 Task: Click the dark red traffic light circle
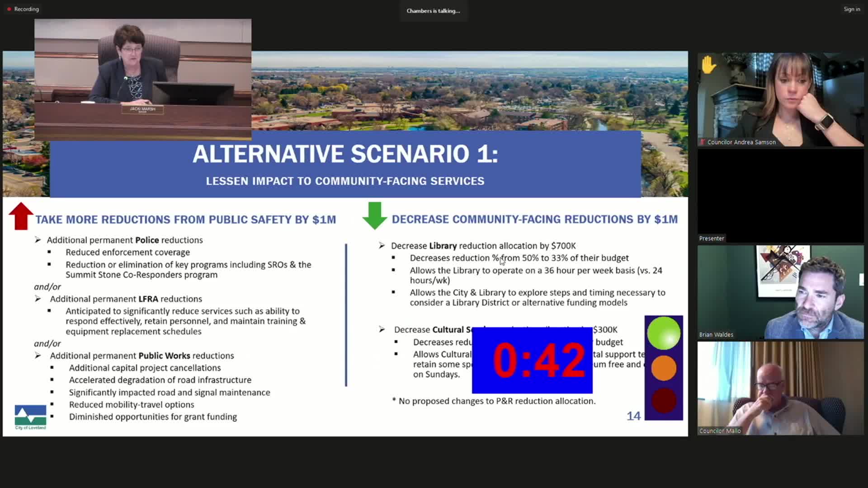pos(663,400)
